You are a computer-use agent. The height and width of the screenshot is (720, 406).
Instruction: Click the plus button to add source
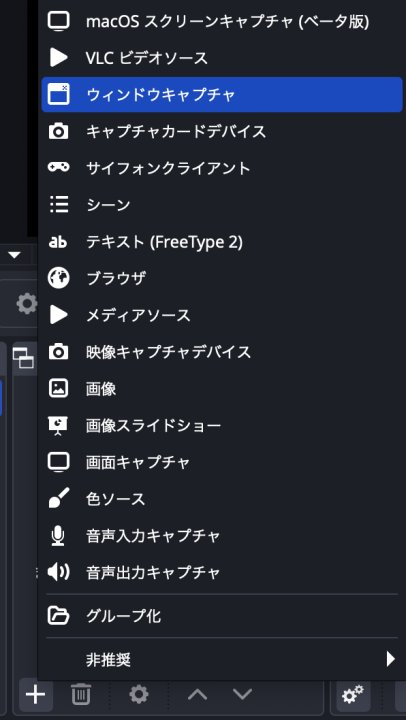pos(35,694)
